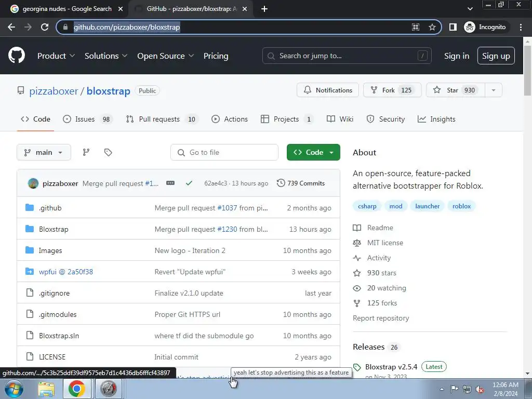Viewport: 532px width, 399px height.
Task: Open the Actions tab
Action: (230, 119)
